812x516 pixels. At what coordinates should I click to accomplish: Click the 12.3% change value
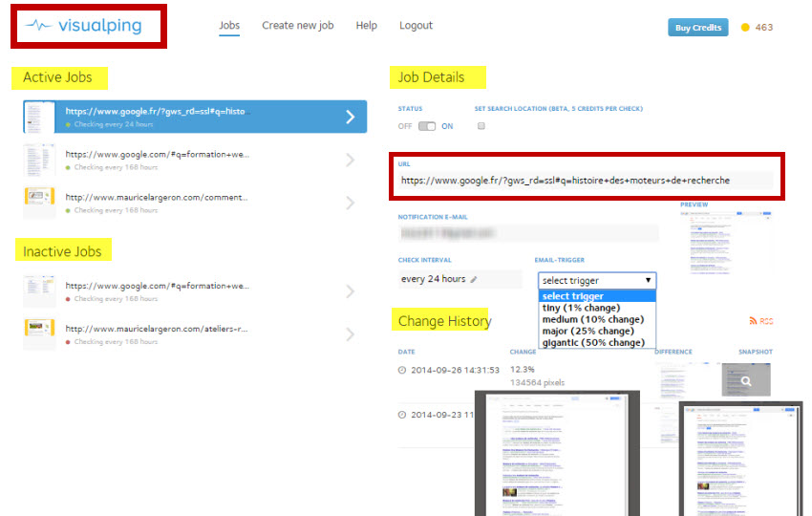pos(522,370)
